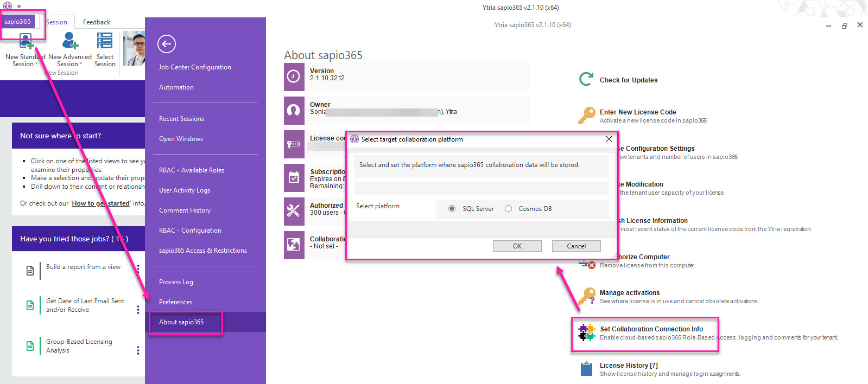The image size is (868, 384).
Task: Click the Check for Updates refresh icon
Action: (x=586, y=79)
